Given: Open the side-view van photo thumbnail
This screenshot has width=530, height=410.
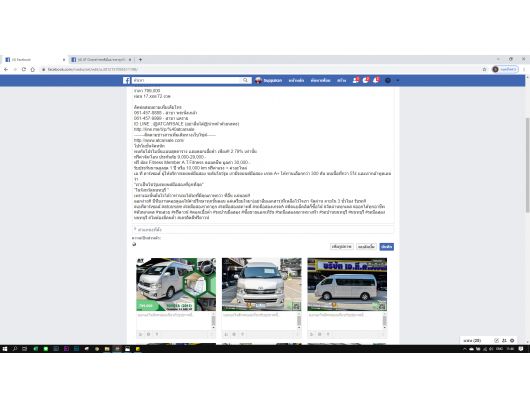Looking at the screenshot, I should 347,284.
